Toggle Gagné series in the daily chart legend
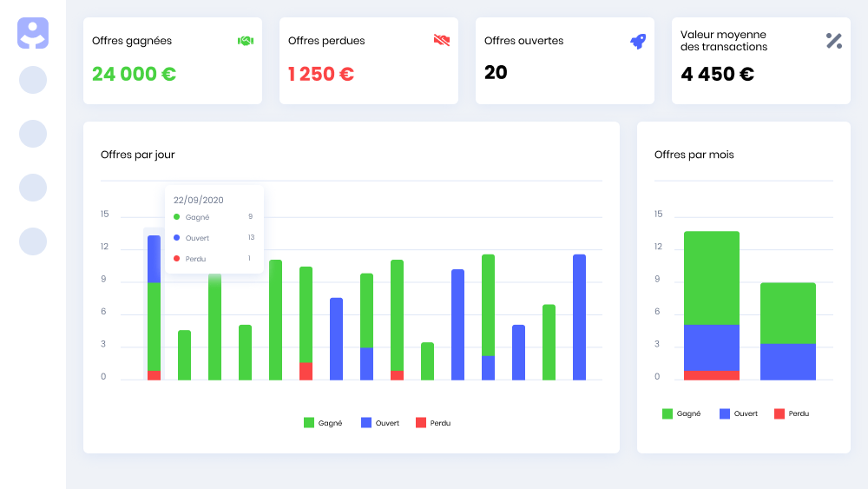 (323, 423)
